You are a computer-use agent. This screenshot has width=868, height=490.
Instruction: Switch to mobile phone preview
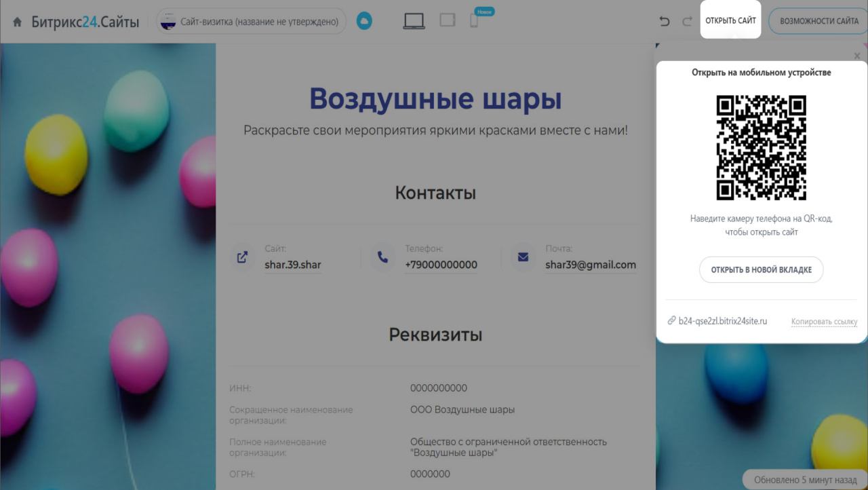tap(474, 21)
